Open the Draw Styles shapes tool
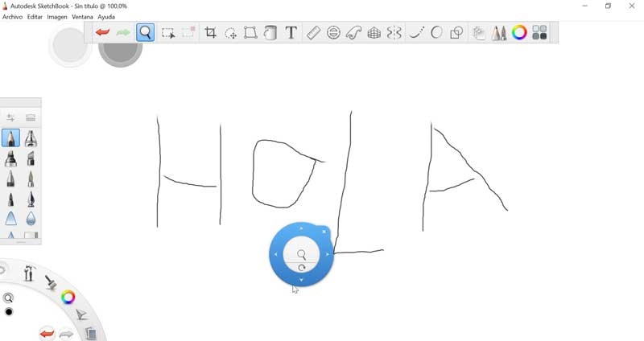This screenshot has width=644, height=341. 456,32
